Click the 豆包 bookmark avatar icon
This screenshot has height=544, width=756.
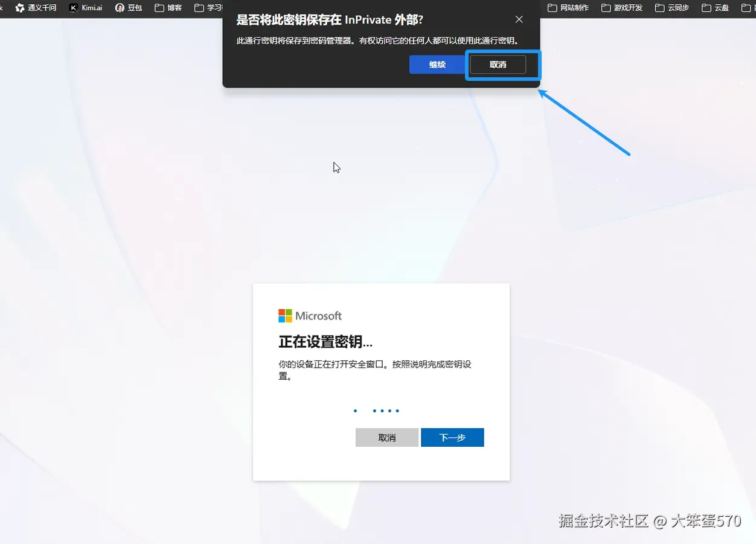click(120, 8)
